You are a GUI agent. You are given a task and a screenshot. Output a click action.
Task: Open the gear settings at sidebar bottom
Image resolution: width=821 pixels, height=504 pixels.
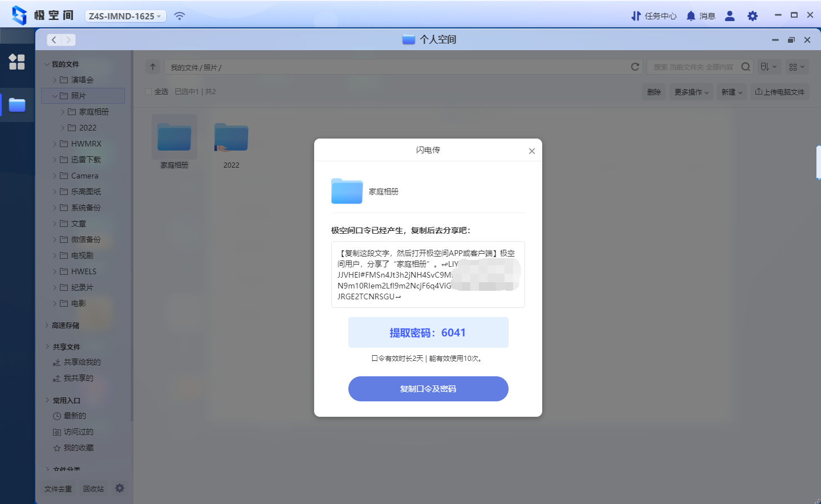pos(120,488)
